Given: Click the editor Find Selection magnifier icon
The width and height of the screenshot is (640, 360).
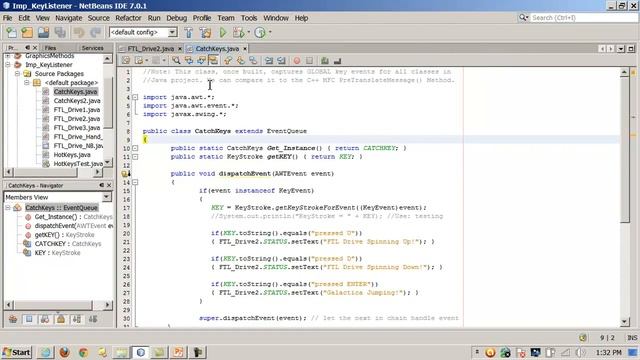Looking at the screenshot, I should 176,60.
